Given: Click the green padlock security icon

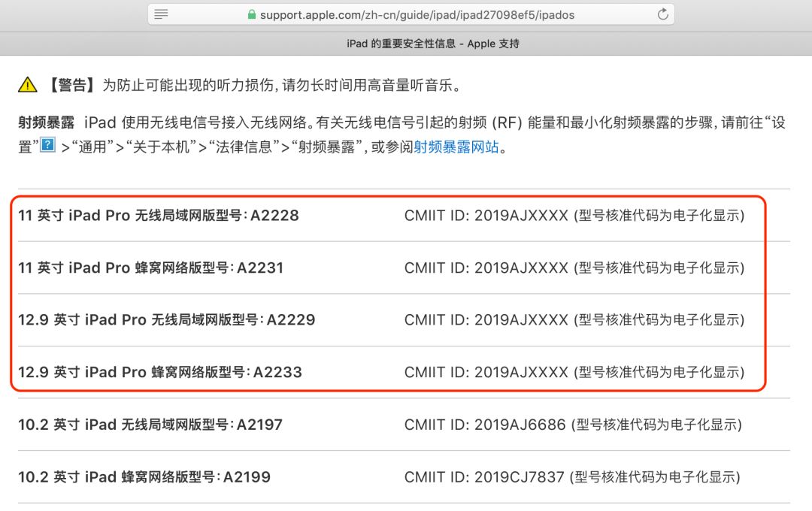Looking at the screenshot, I should 252,14.
